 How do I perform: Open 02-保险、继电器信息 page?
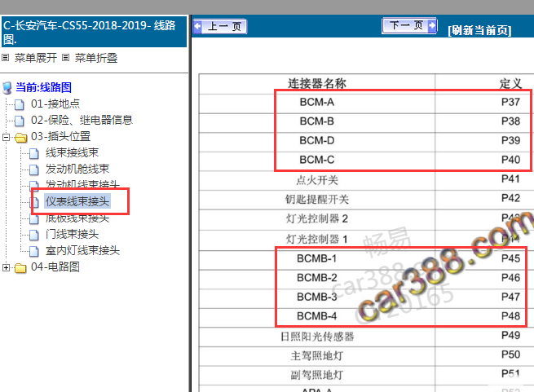click(82, 120)
